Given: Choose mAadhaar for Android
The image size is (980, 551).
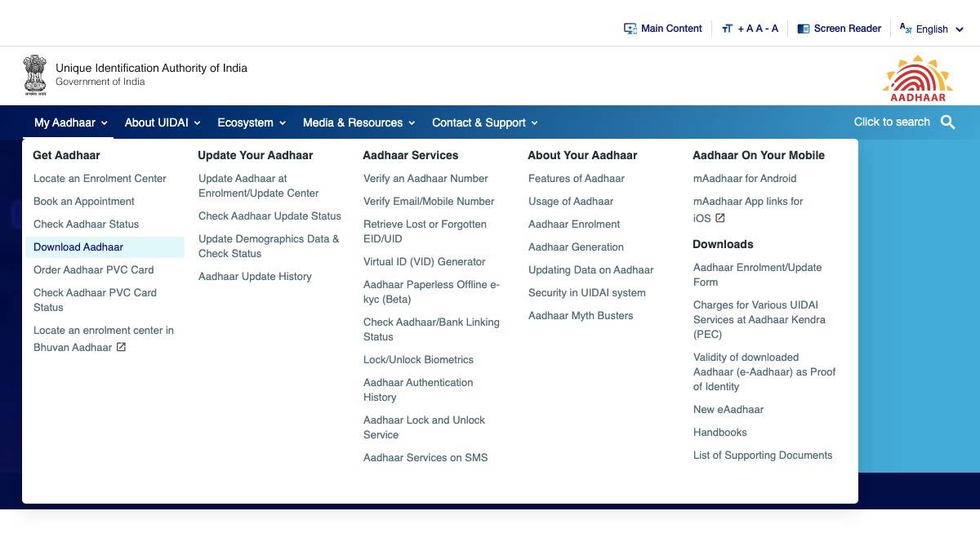Looking at the screenshot, I should [x=744, y=178].
